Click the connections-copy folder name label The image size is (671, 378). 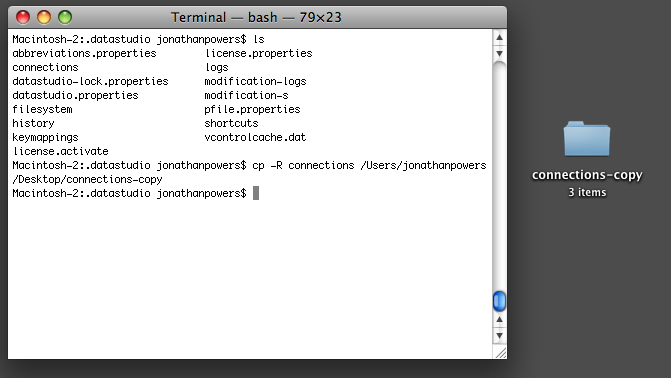pos(587,175)
